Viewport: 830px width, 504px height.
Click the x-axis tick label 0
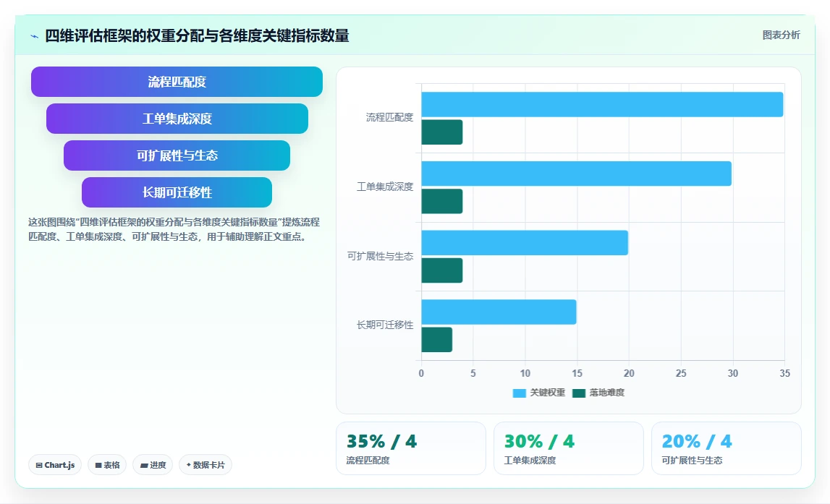(x=421, y=373)
